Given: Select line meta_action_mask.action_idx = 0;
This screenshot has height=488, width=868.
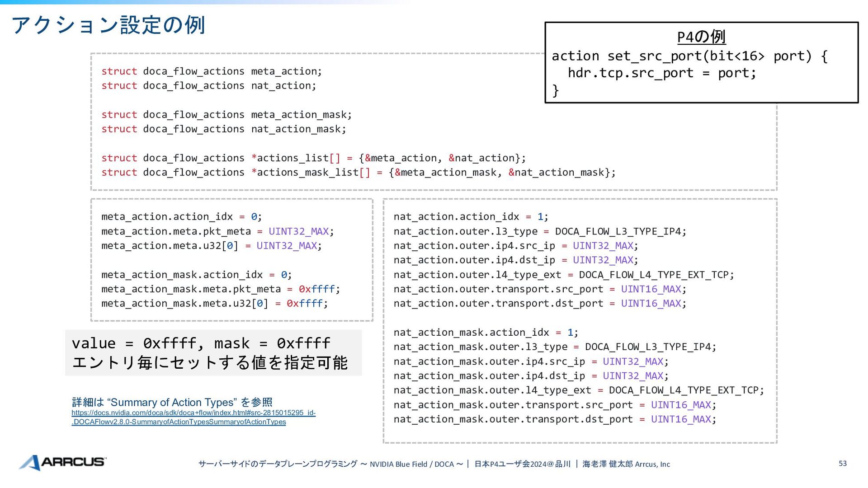Looking at the screenshot, I should tap(197, 275).
